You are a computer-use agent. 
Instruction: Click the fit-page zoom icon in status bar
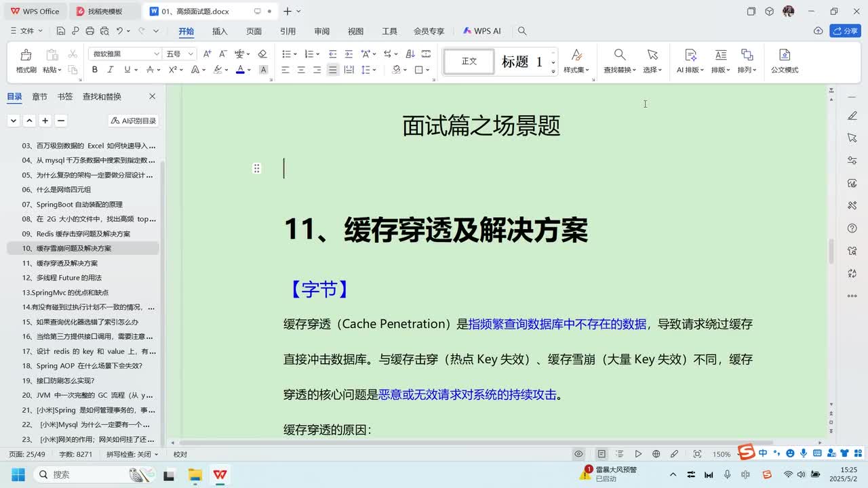(x=697, y=454)
